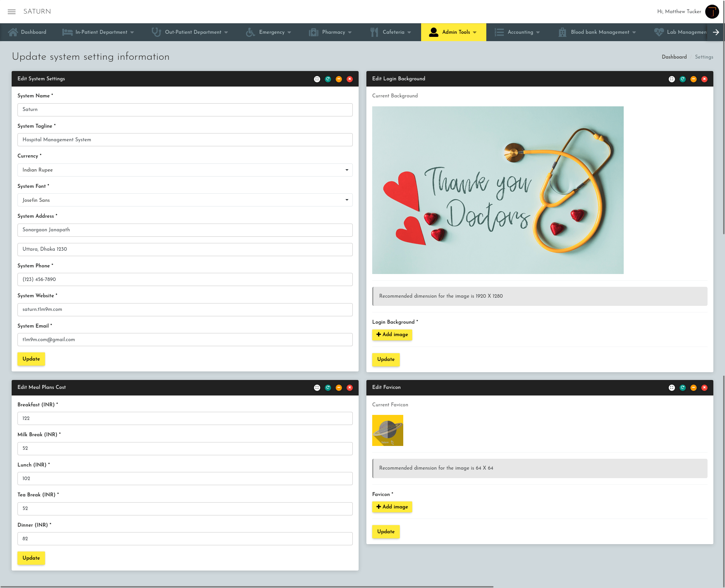The width and height of the screenshot is (725, 588).
Task: Select the Admin Tools menu item
Action: (x=453, y=32)
